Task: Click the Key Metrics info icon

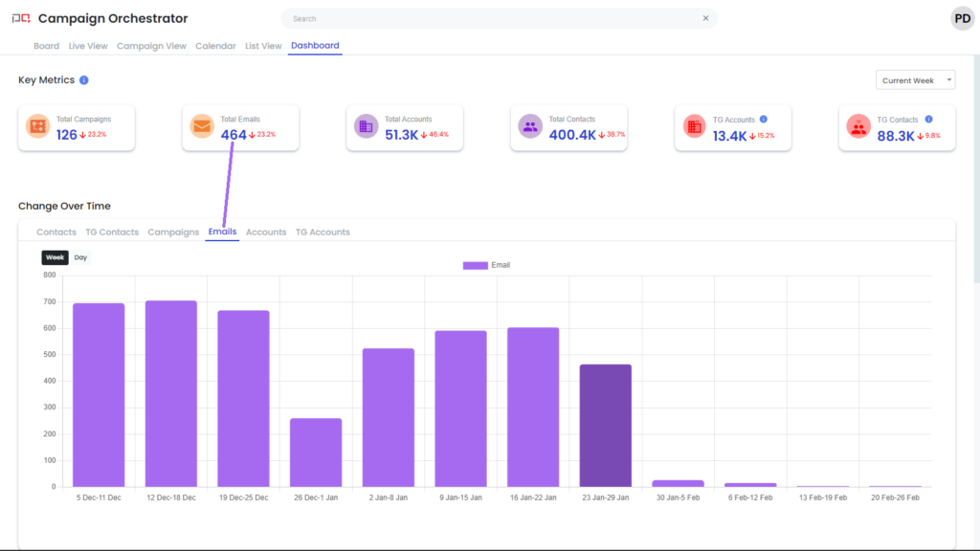Action: point(84,80)
